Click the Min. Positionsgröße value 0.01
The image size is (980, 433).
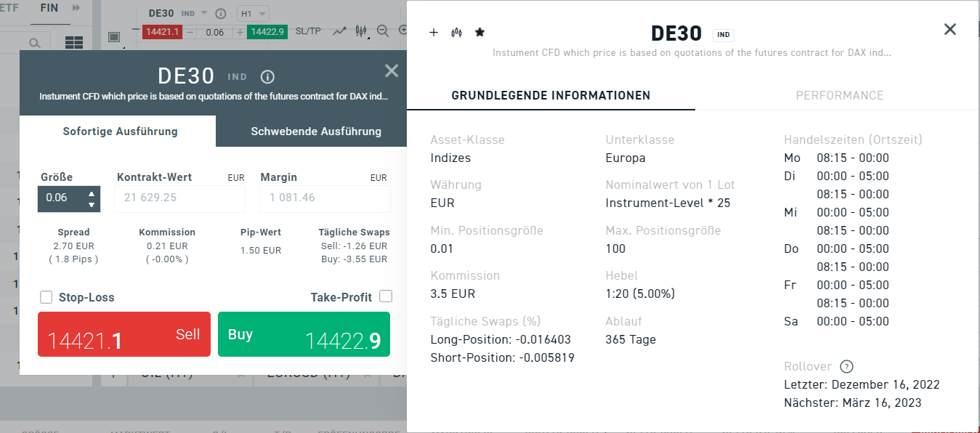pos(442,249)
